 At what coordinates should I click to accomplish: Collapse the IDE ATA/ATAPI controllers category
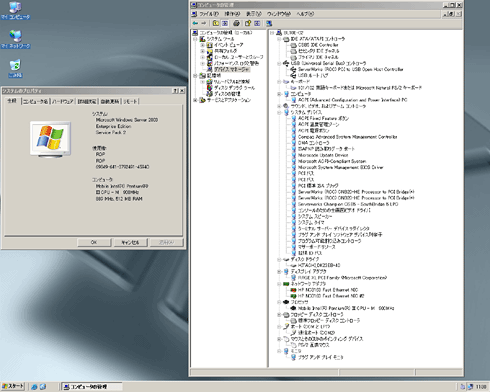pos(279,39)
